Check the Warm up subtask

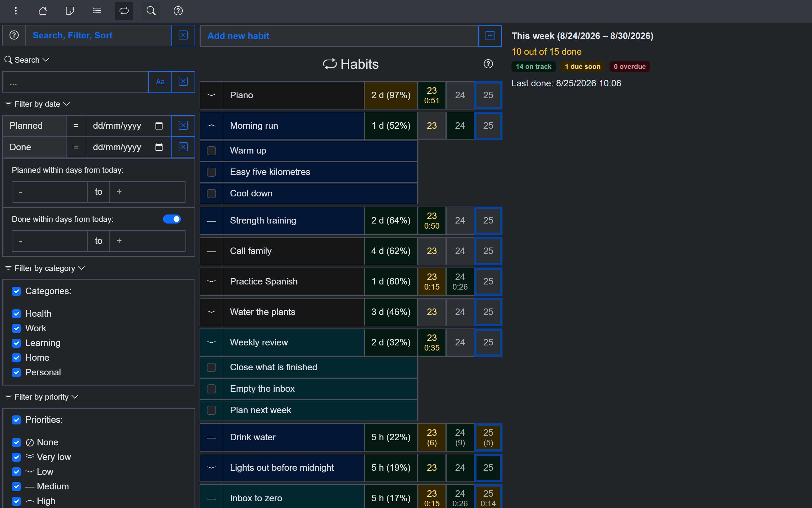tap(211, 150)
